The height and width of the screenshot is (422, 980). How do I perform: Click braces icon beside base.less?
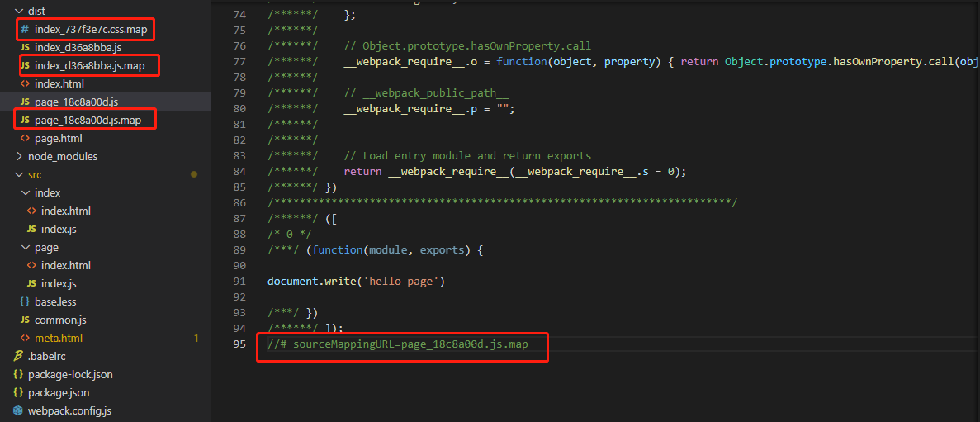coord(25,301)
